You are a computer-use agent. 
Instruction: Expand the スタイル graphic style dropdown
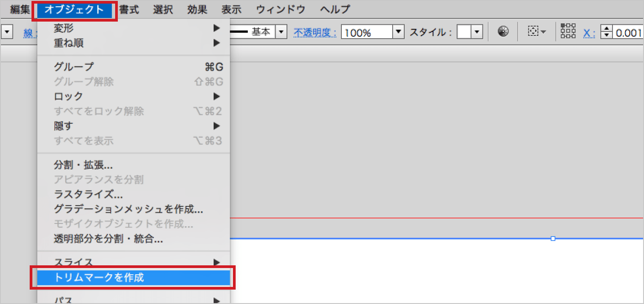point(477,32)
